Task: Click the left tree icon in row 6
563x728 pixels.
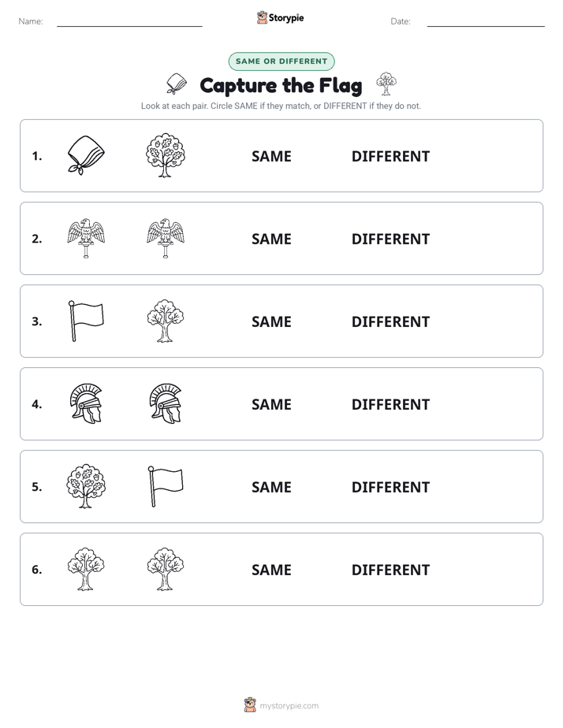Action: 86,569
